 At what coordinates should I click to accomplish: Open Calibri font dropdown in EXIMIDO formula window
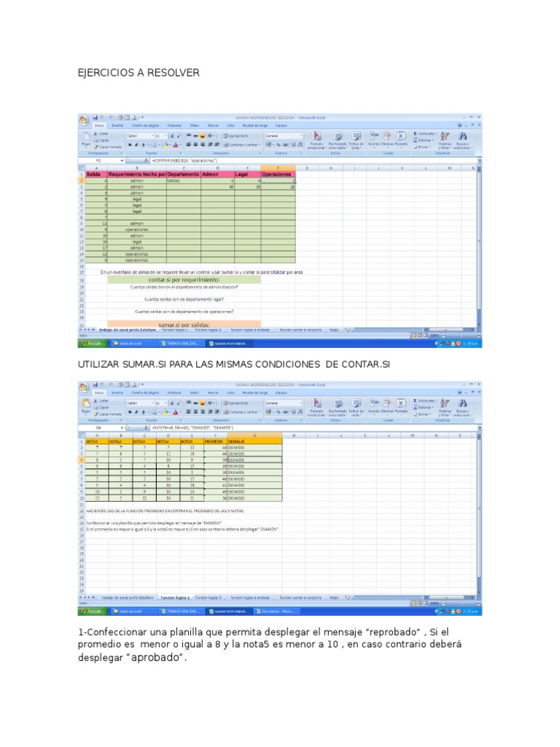coord(153,403)
